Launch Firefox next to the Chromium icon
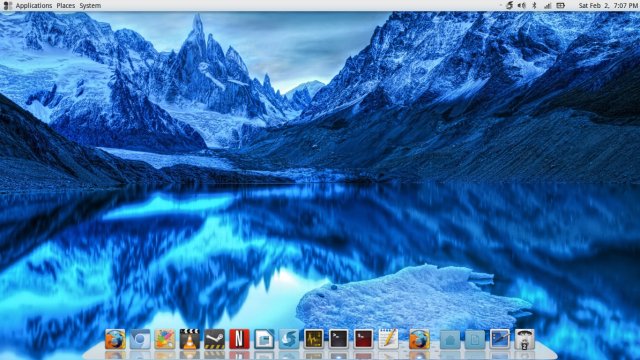Image resolution: width=640 pixels, height=360 pixels. pyautogui.click(x=115, y=339)
